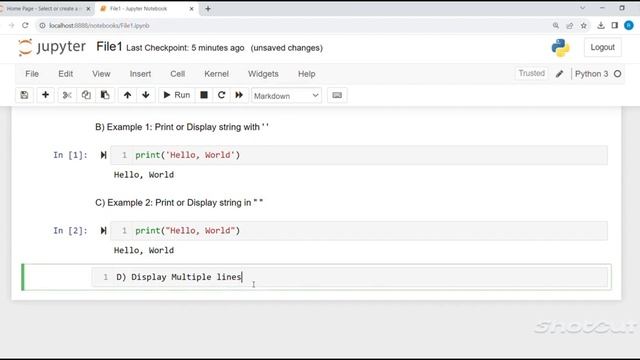Open a new browser tab
The height and width of the screenshot is (360, 640).
[x=208, y=9]
